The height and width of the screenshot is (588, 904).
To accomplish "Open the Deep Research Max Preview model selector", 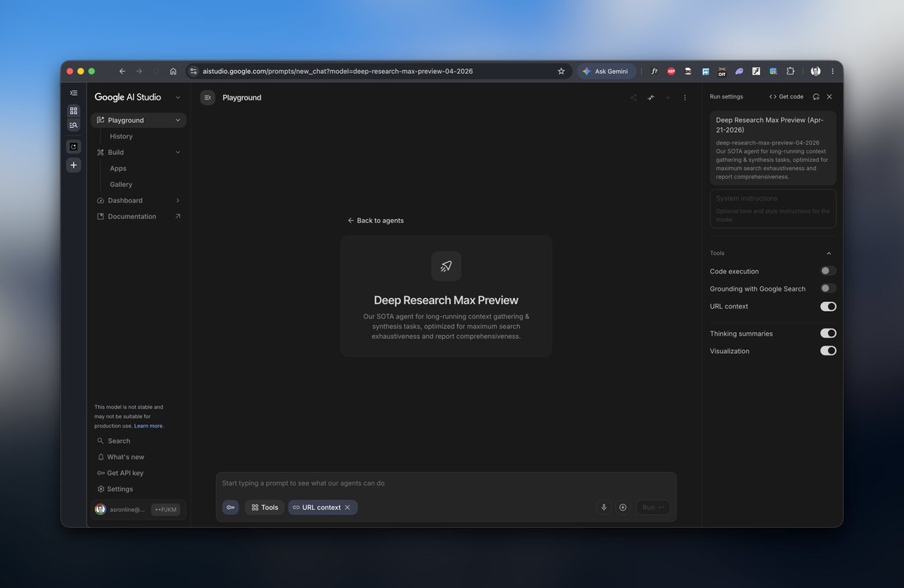I will [773, 148].
